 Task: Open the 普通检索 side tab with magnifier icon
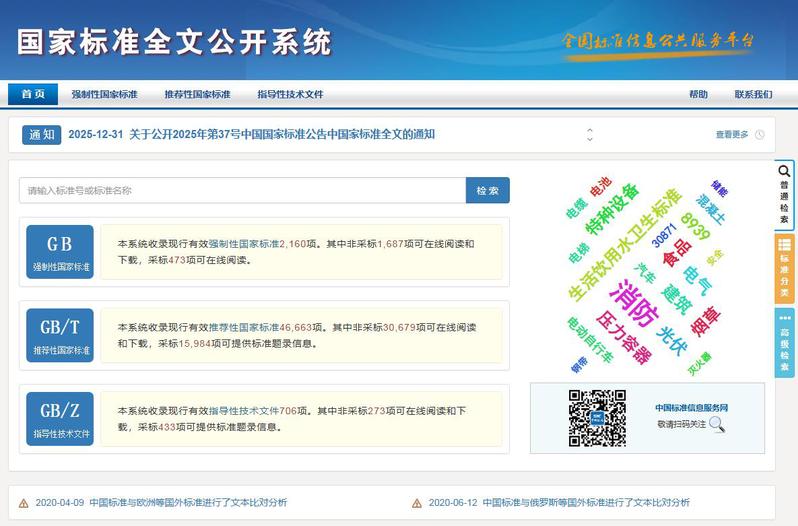(x=785, y=195)
